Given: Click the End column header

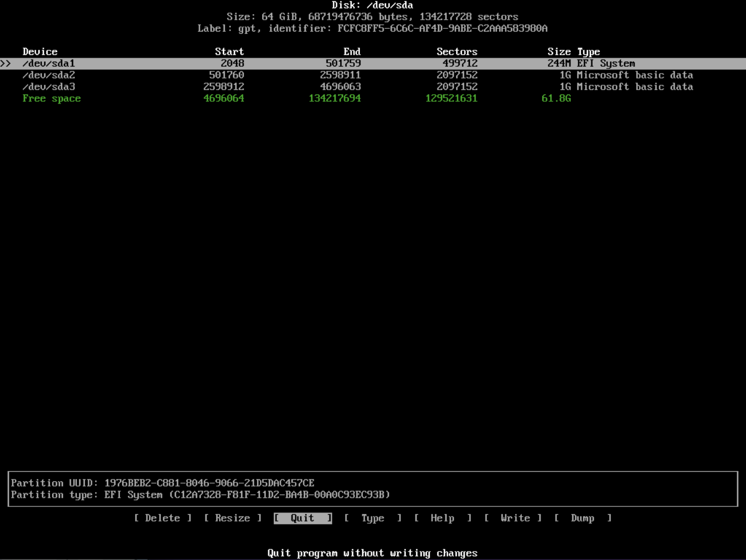Looking at the screenshot, I should click(x=352, y=51).
